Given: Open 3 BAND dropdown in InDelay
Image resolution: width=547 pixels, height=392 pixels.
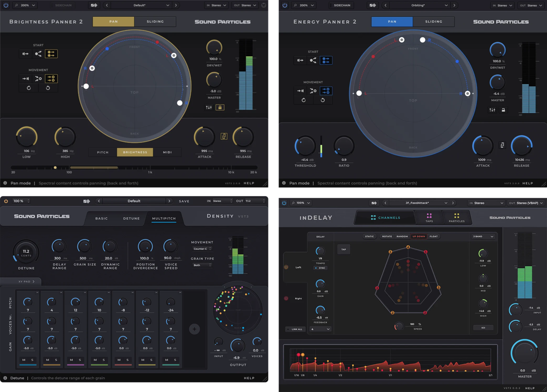Looking at the screenshot, I should (x=483, y=237).
